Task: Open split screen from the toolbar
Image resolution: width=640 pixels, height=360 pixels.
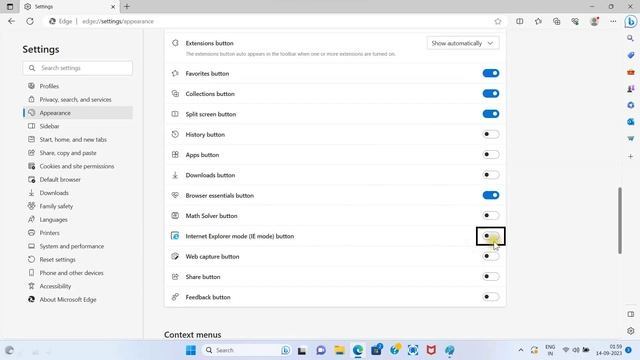Action: 520,21
